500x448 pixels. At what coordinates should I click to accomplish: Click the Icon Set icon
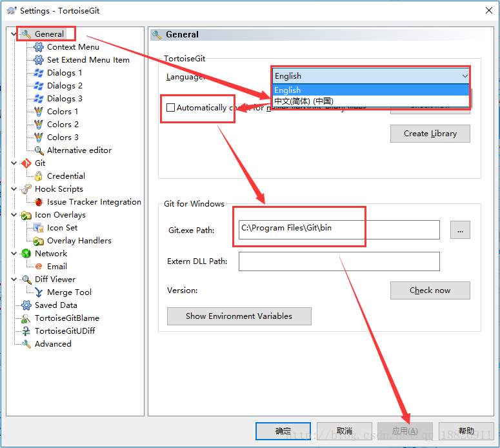(x=39, y=227)
